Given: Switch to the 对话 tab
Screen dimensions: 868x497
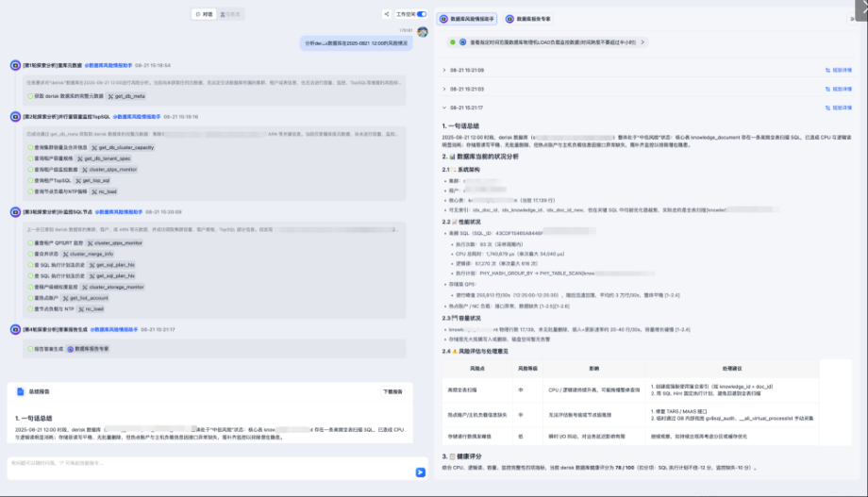Looking at the screenshot, I should coord(202,14).
